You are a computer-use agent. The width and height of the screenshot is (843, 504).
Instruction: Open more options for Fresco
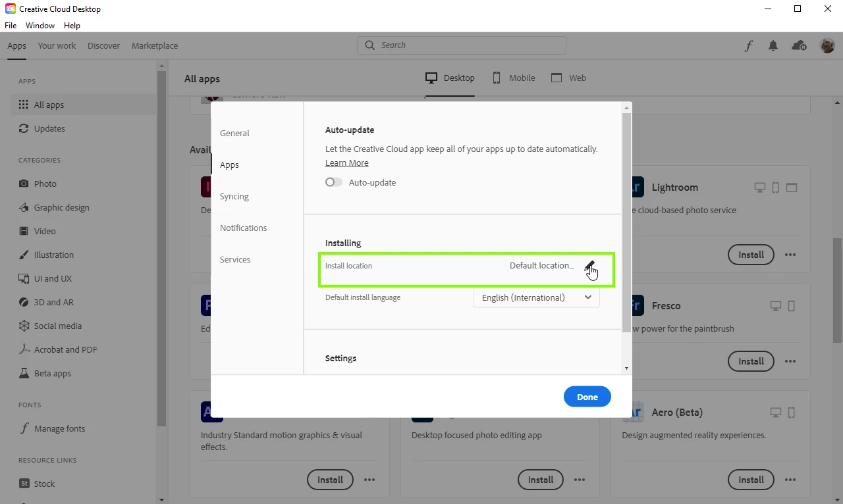coord(790,361)
